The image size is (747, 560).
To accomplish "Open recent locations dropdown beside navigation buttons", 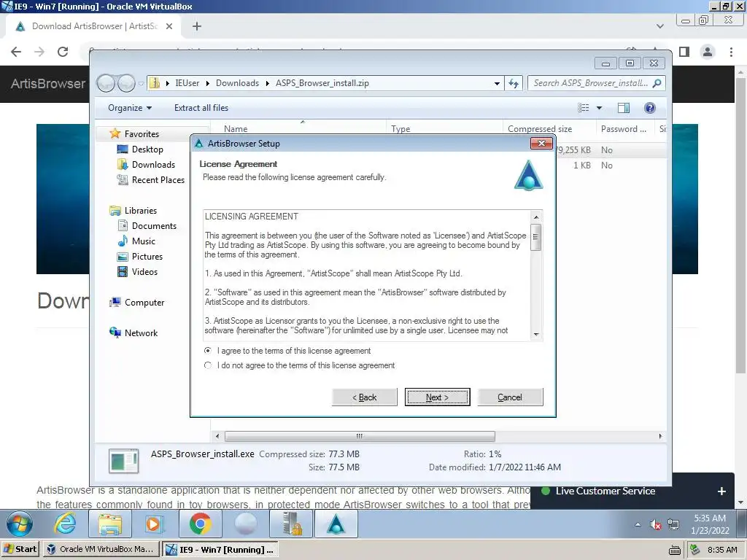I will 141,84.
